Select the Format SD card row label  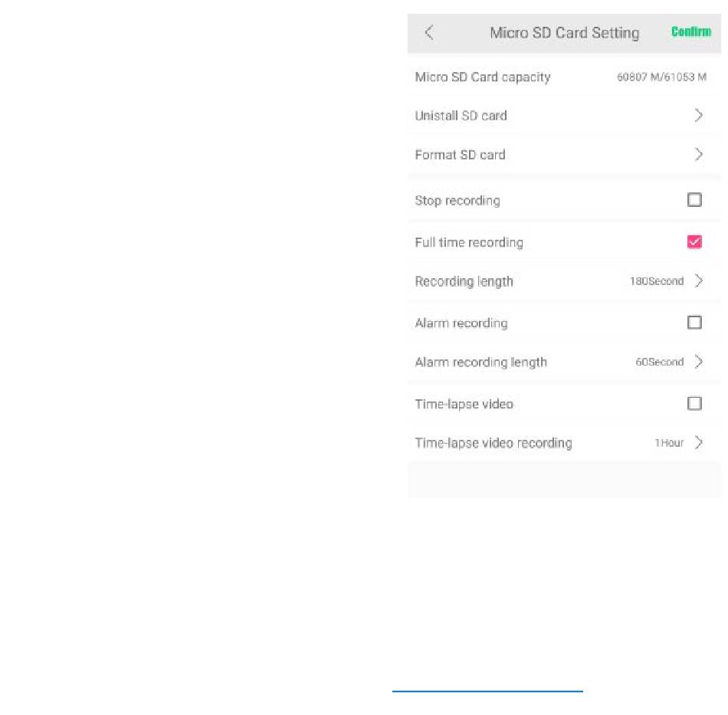[460, 155]
